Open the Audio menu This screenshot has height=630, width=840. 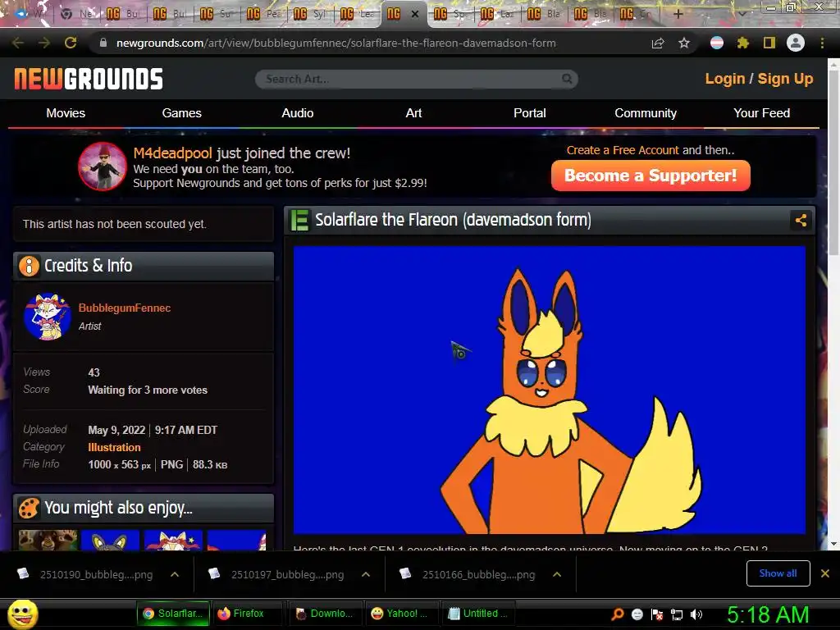pyautogui.click(x=298, y=113)
